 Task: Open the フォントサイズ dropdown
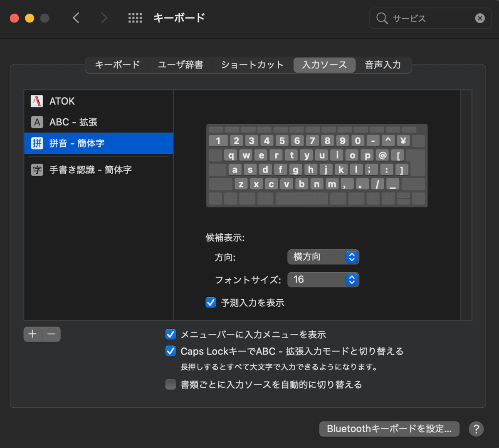pos(323,279)
